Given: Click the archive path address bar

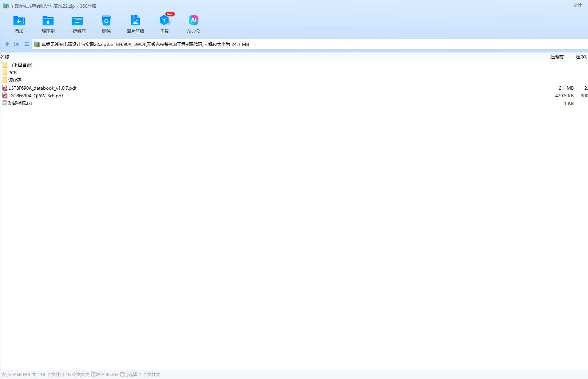Looking at the screenshot, I should pyautogui.click(x=291, y=44).
